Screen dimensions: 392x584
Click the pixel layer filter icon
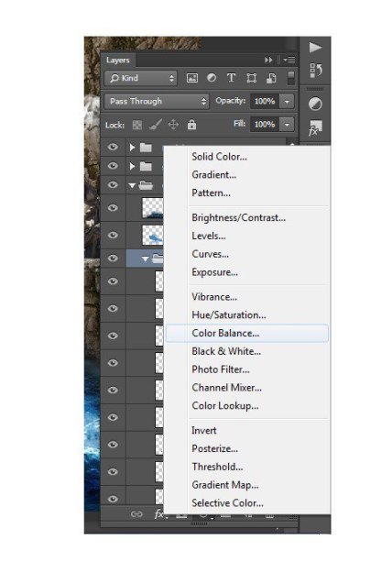click(192, 78)
